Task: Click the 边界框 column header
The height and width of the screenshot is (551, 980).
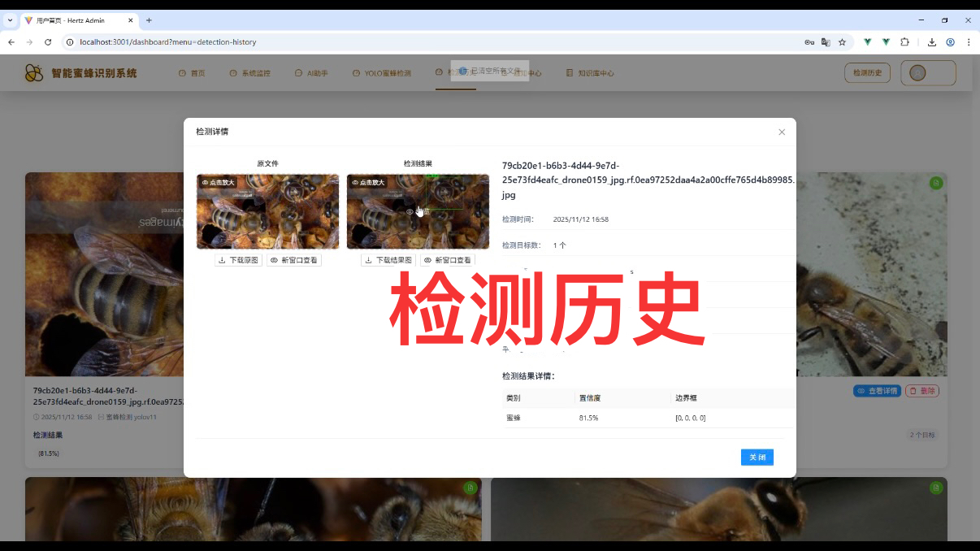Action: pyautogui.click(x=687, y=398)
